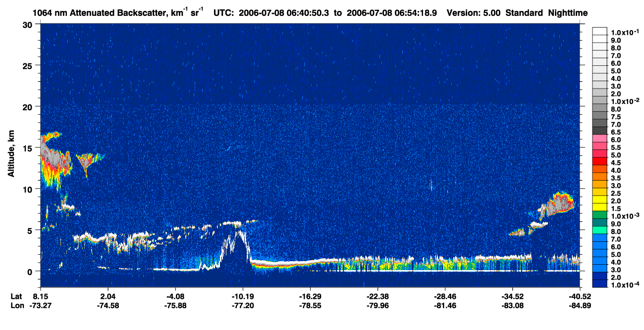
Task: Click latitude value "-4.08"
Action: pyautogui.click(x=175, y=296)
